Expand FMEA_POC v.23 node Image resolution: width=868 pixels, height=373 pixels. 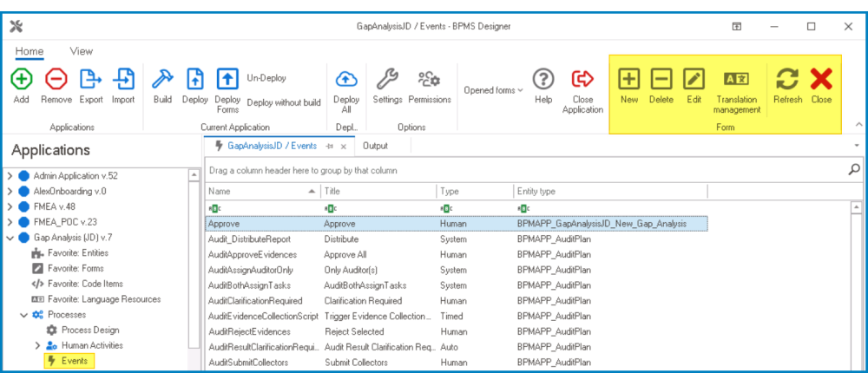10,222
